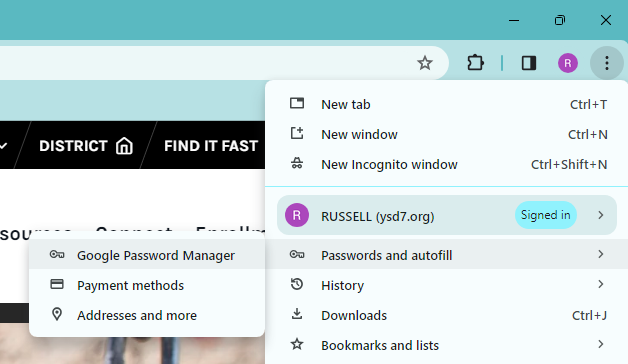Viewport: 628px width, 364px height.
Task: Click the key icon beside Google Password Manager
Action: (57, 254)
